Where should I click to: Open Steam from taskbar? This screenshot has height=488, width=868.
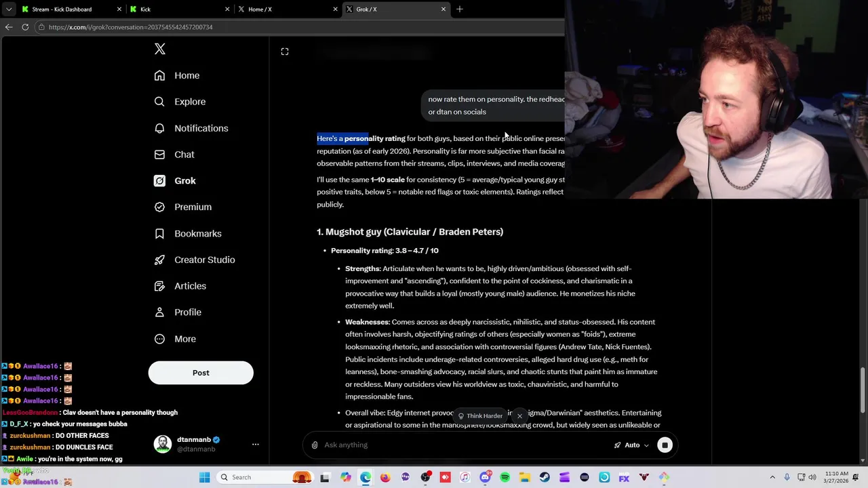pyautogui.click(x=545, y=477)
